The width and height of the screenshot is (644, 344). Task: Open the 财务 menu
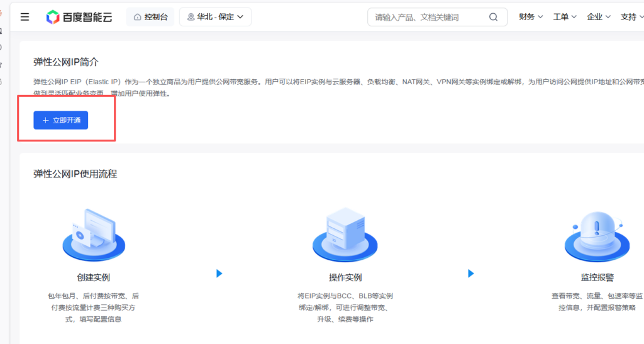[x=531, y=17]
